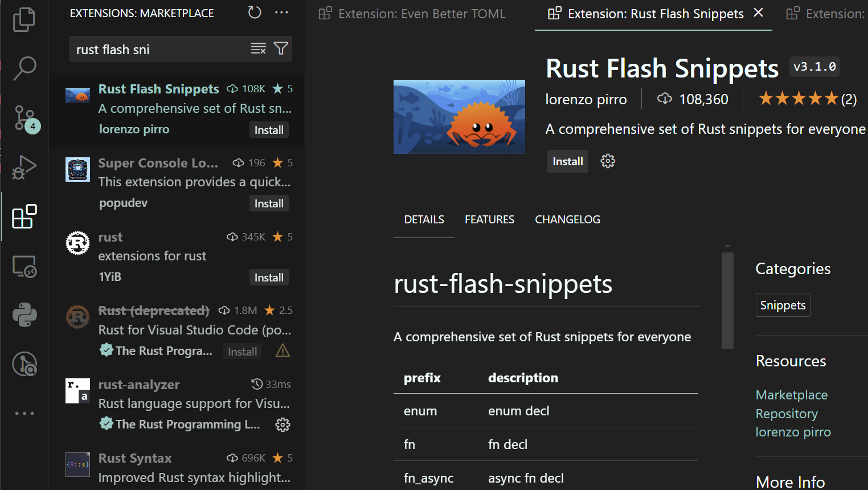Show additional views ellipsis in activity bar
Image resolution: width=868 pixels, height=490 pixels.
click(24, 413)
